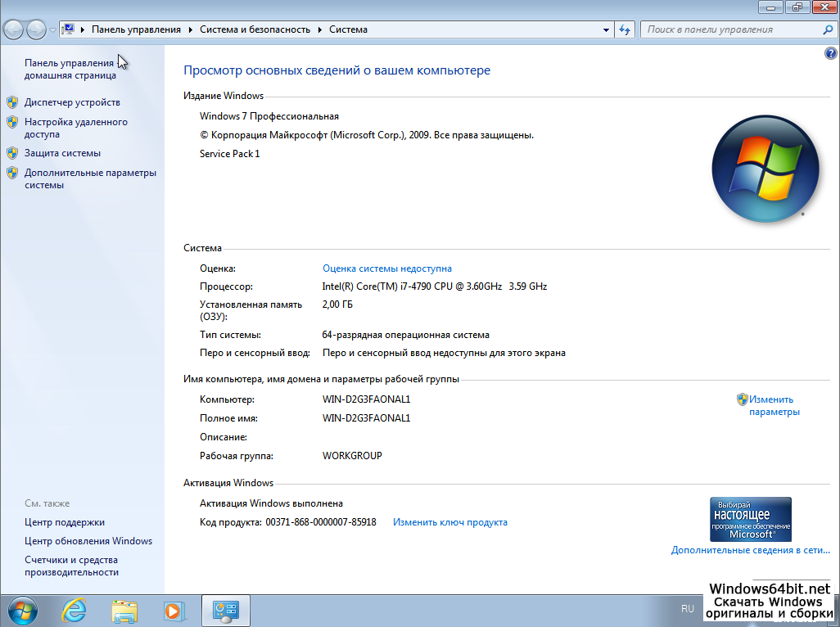Viewport: 840px width, 627px height.
Task: Open Защита системы
Action: pos(62,153)
